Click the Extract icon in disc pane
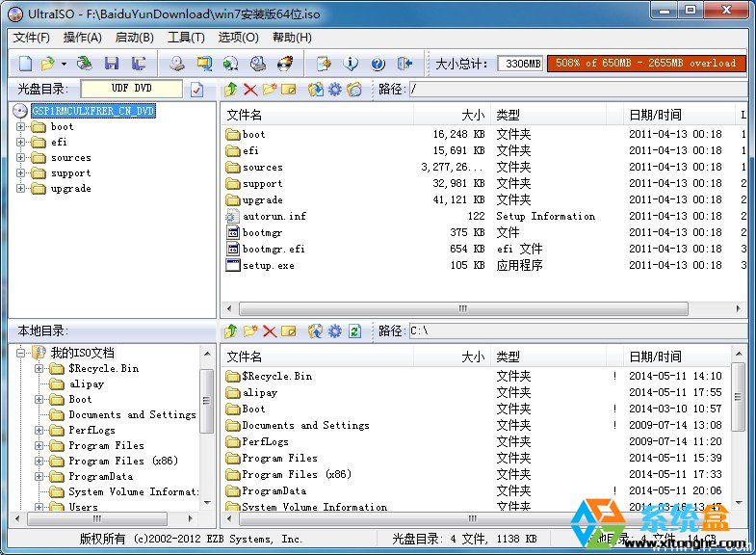Viewport: 756px width, 555px height. 315,90
